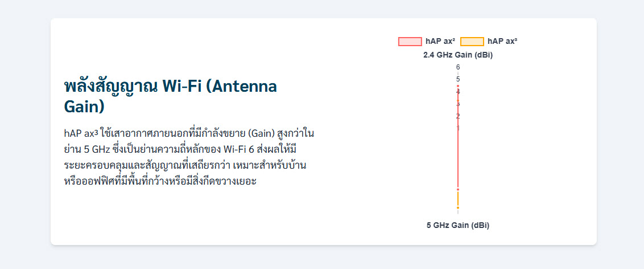Click the axis tick label 1
This screenshot has height=269, width=644.
(458, 128)
